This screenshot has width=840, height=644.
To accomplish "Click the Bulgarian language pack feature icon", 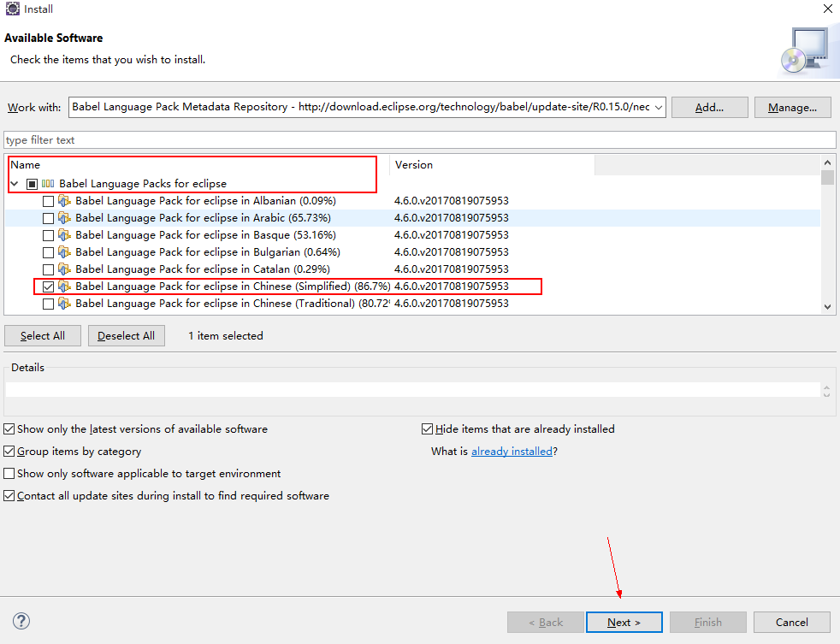I will (64, 252).
